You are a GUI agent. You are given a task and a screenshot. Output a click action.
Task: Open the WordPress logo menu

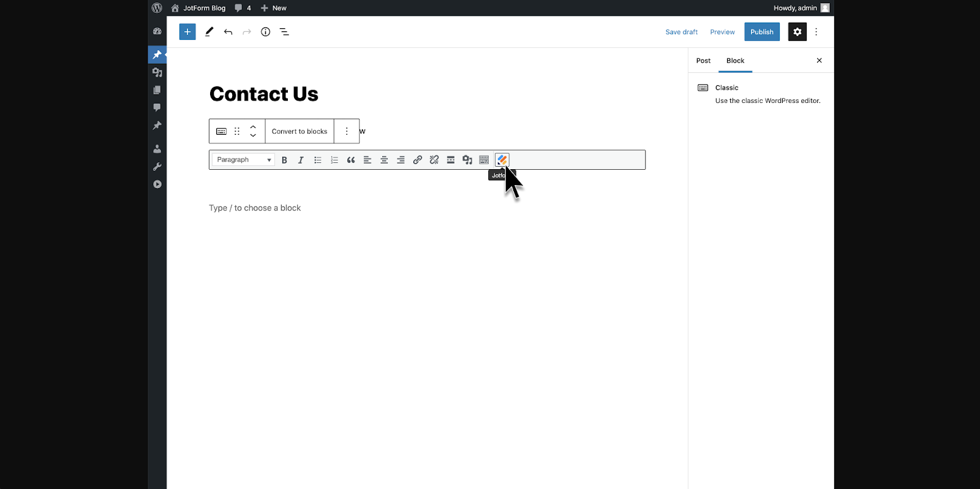157,8
